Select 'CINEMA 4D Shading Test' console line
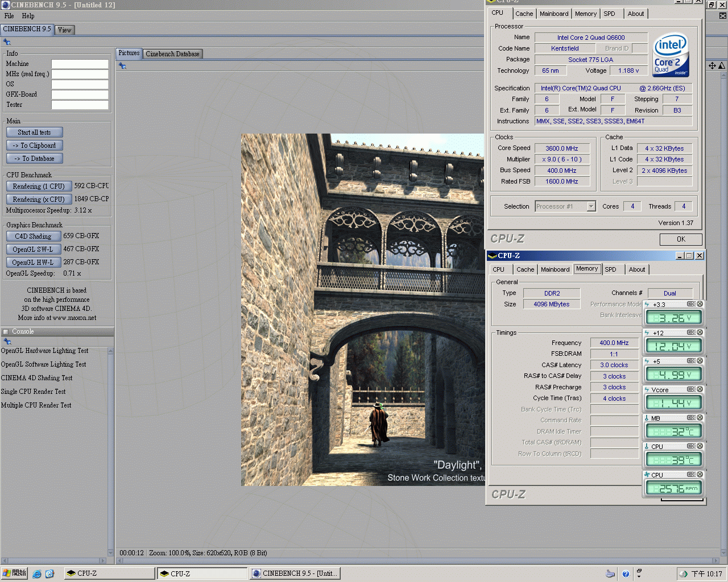 [37, 378]
